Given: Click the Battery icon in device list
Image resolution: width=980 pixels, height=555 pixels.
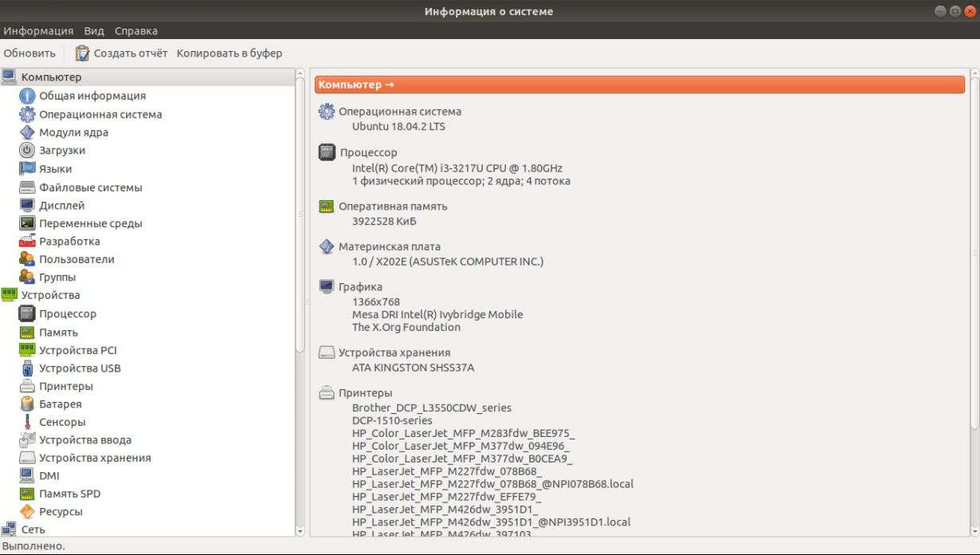Looking at the screenshot, I should point(27,404).
